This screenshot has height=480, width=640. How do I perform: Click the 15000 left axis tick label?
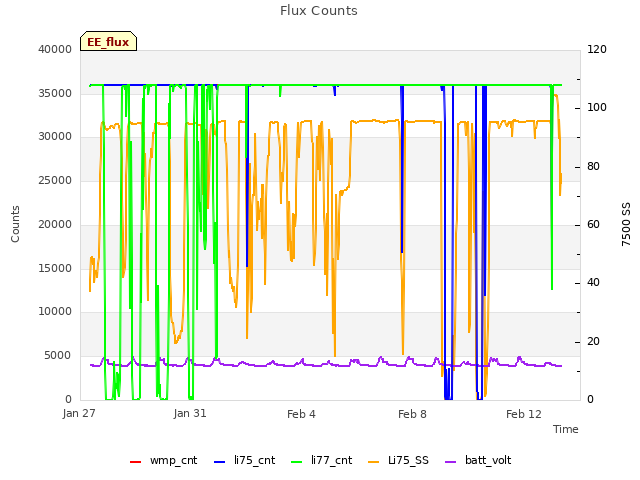(55, 268)
